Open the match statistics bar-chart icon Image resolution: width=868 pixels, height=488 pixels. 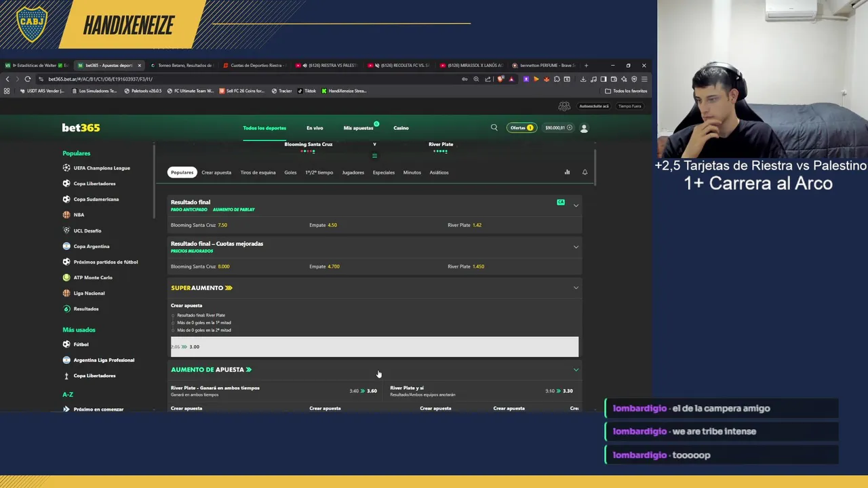coord(567,172)
